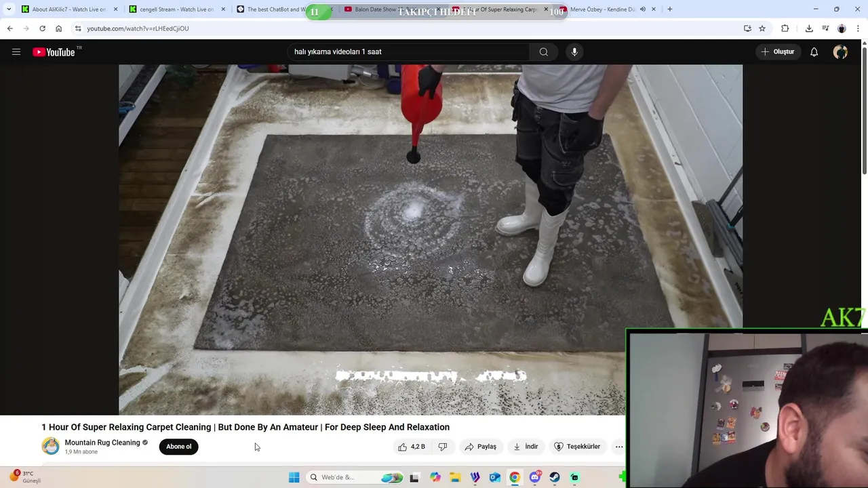Dislike the video
This screenshot has width=868, height=488.
[443, 447]
